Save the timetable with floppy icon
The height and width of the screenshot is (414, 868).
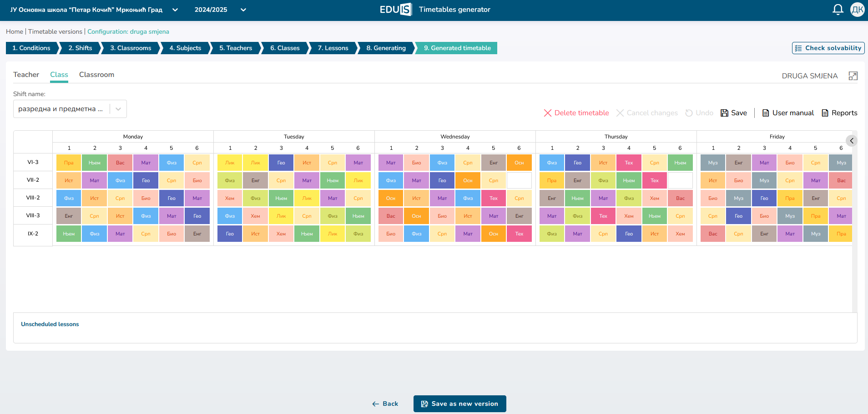(733, 113)
